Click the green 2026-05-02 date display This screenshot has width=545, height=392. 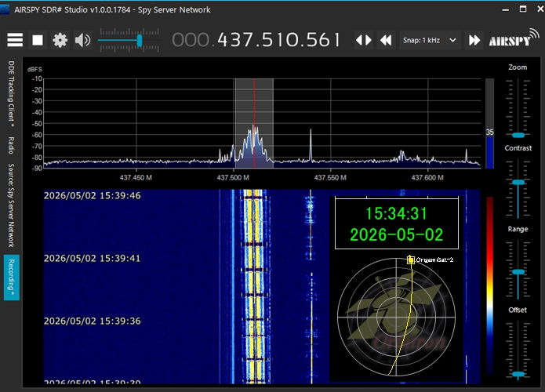click(396, 234)
